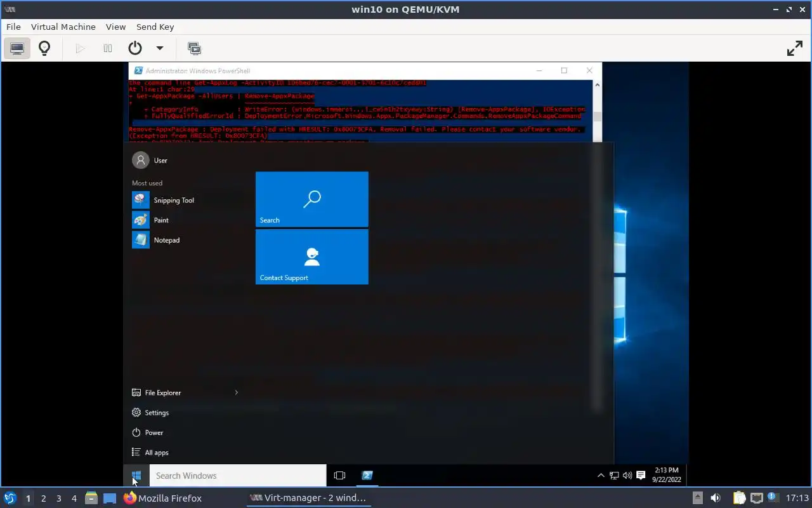Switch VM viewer to fullscreen
812x508 pixels.
795,48
